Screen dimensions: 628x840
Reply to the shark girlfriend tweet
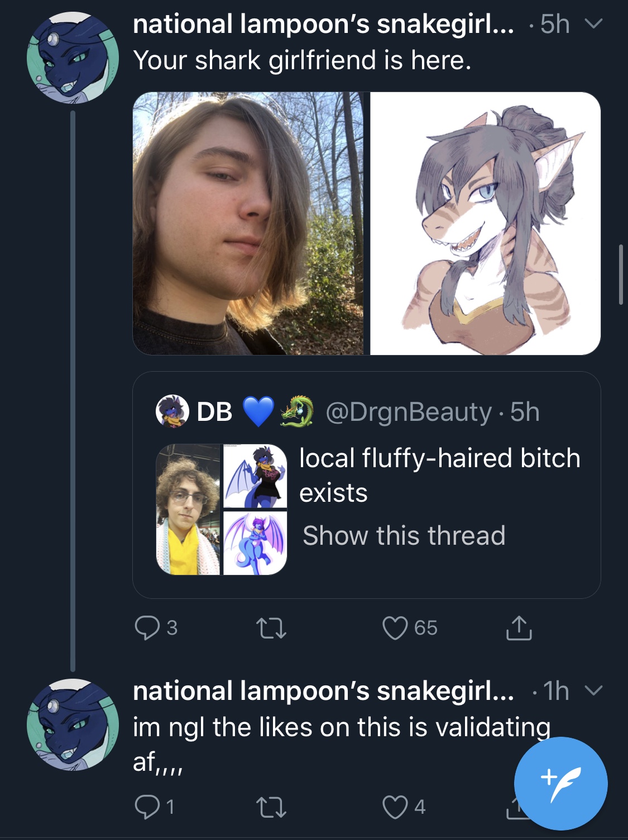147,628
